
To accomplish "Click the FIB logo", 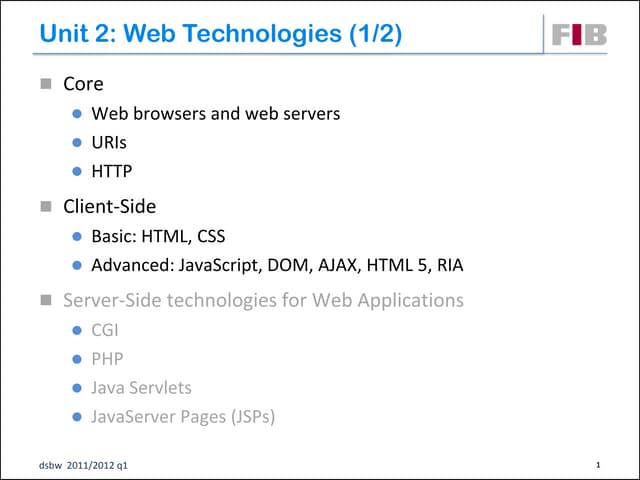I will (578, 36).
